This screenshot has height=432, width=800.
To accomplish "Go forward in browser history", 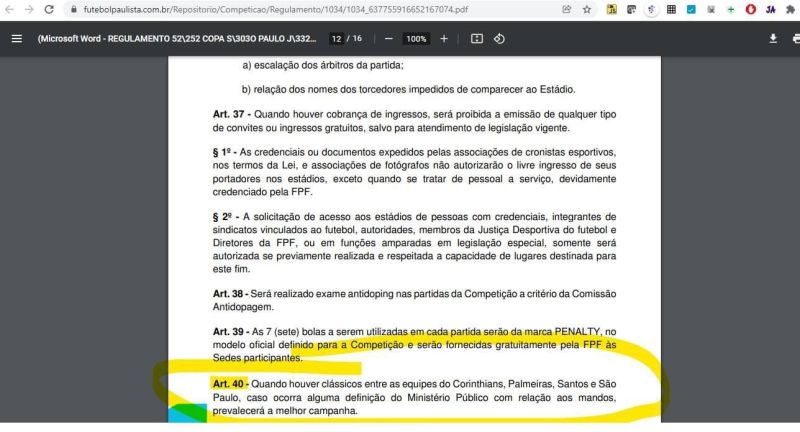I will click(29, 9).
